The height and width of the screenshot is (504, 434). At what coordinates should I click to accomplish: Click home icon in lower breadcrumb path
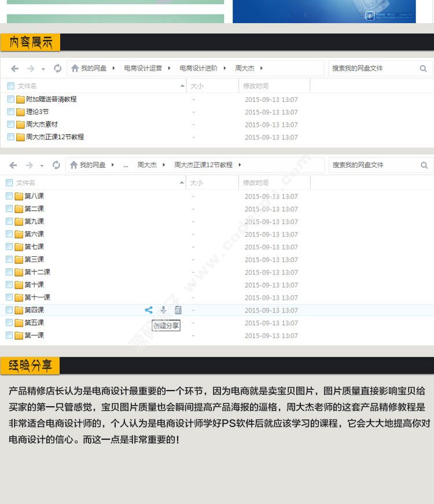(x=73, y=165)
